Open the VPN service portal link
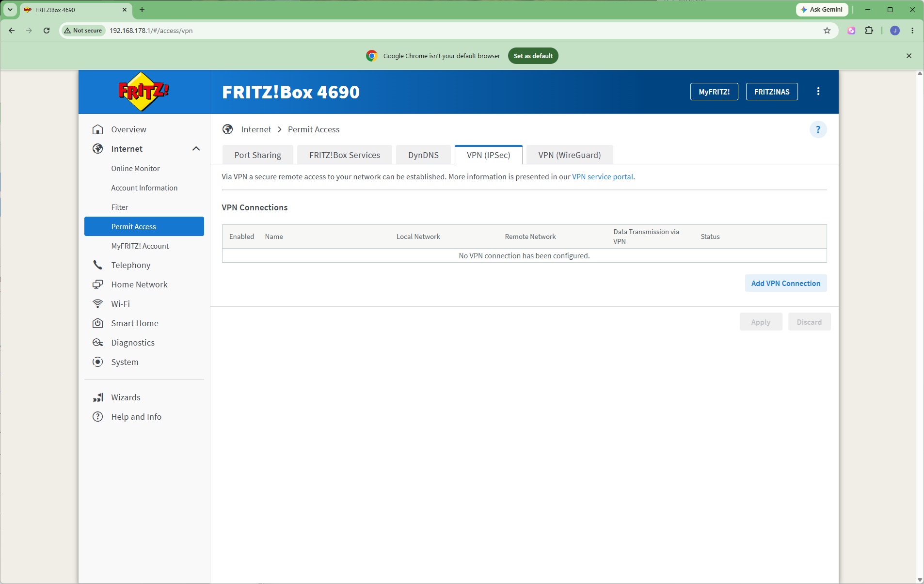 click(603, 177)
